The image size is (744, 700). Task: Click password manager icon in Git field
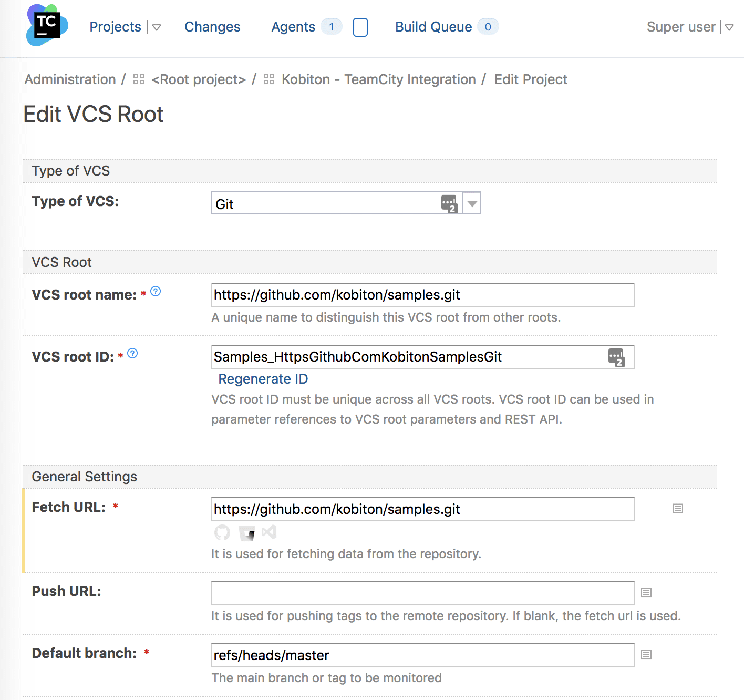tap(450, 204)
